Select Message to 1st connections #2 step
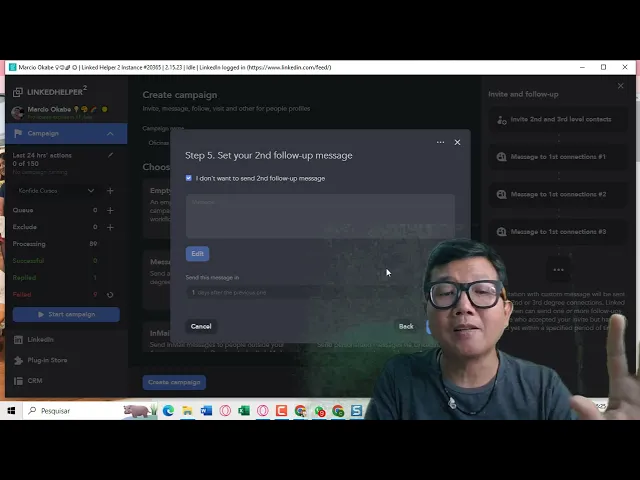The width and height of the screenshot is (640, 480). coord(558,194)
